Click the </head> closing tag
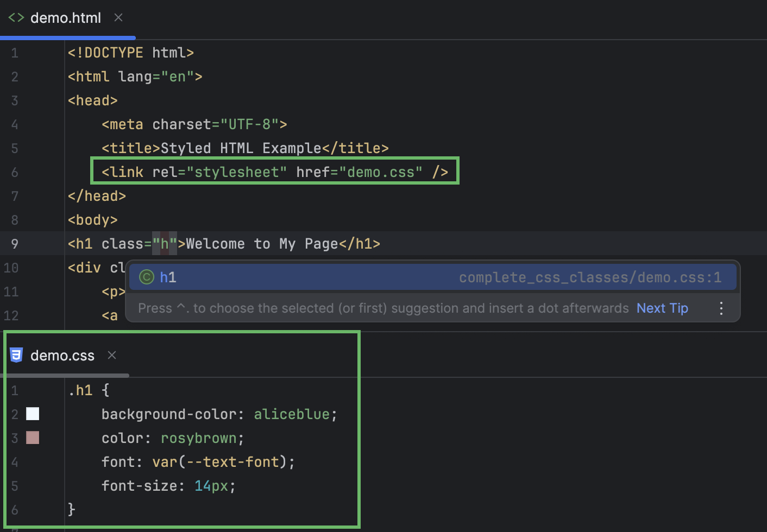Viewport: 767px width, 532px height. (x=97, y=196)
